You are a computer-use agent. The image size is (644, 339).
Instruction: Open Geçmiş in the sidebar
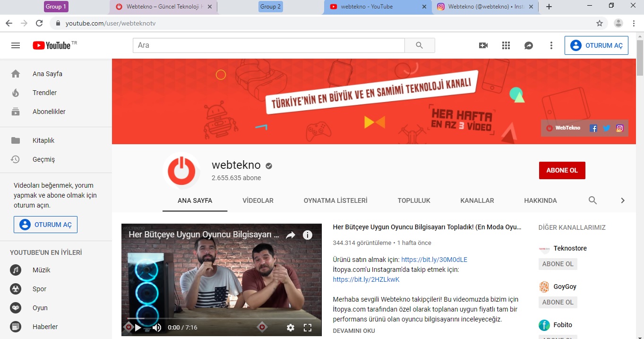pyautogui.click(x=56, y=159)
